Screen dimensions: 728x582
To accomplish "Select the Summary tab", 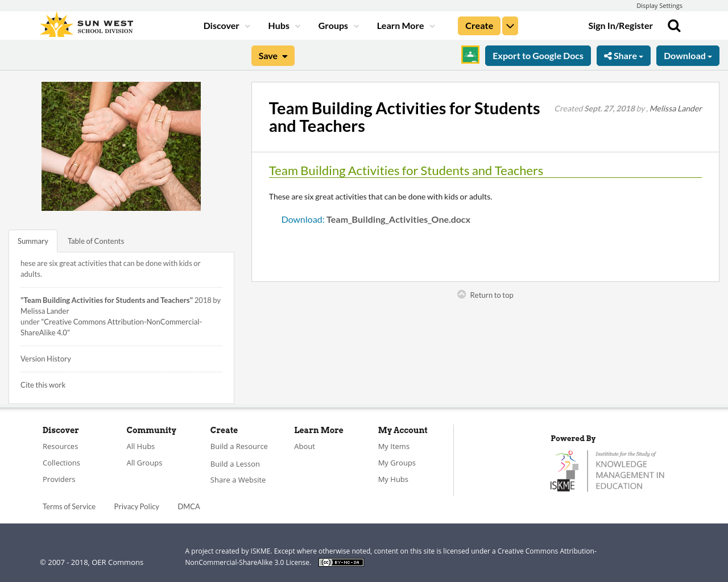I will [32, 240].
